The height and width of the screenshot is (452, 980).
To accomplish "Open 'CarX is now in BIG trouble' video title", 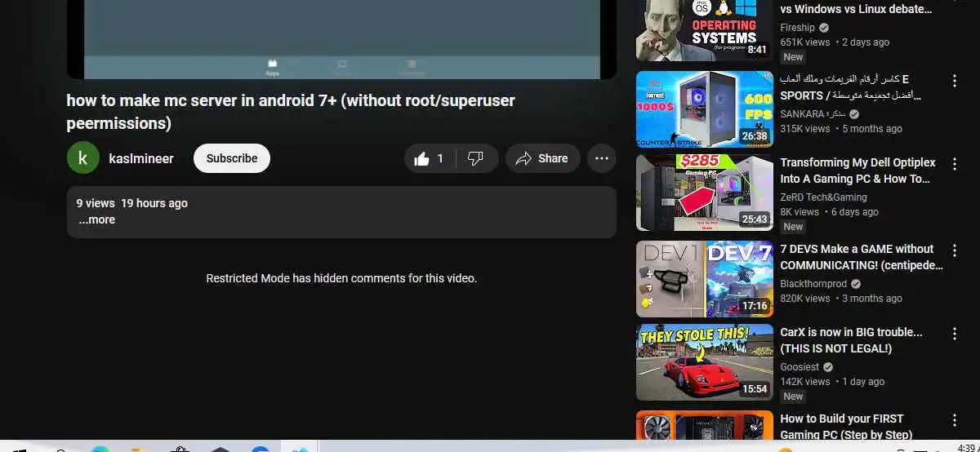I will [851, 340].
